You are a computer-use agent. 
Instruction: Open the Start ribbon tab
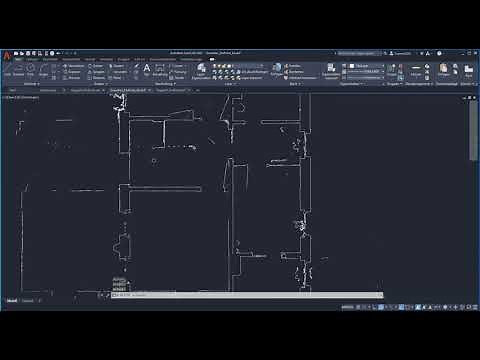19,60
